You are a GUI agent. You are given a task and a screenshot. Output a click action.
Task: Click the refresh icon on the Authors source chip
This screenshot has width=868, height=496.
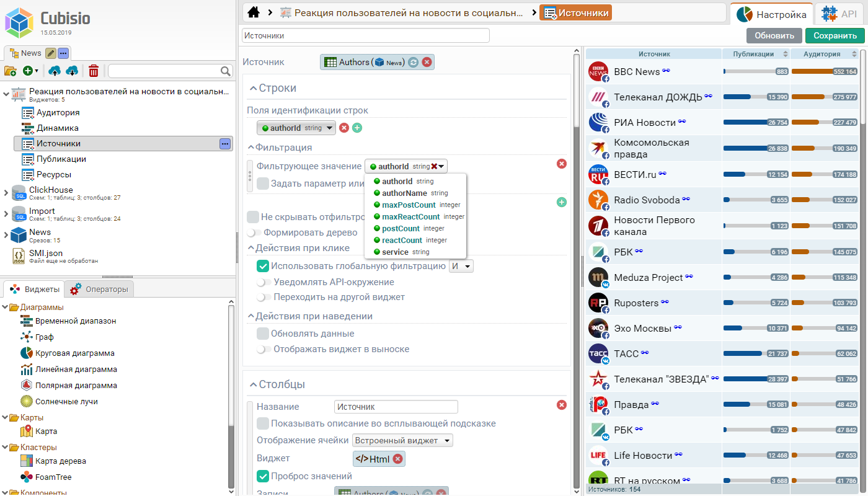click(x=414, y=62)
